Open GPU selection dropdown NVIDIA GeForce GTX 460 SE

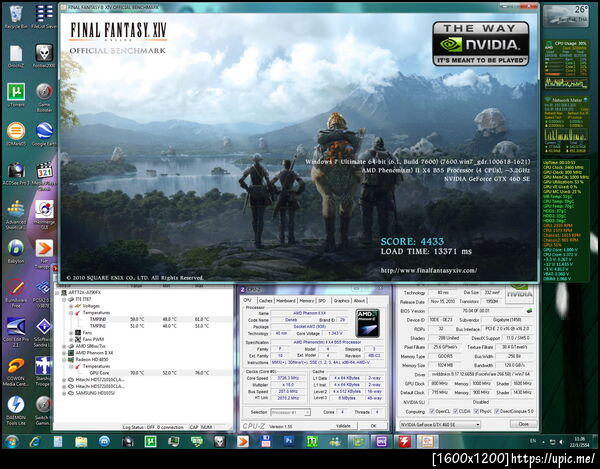(x=440, y=425)
